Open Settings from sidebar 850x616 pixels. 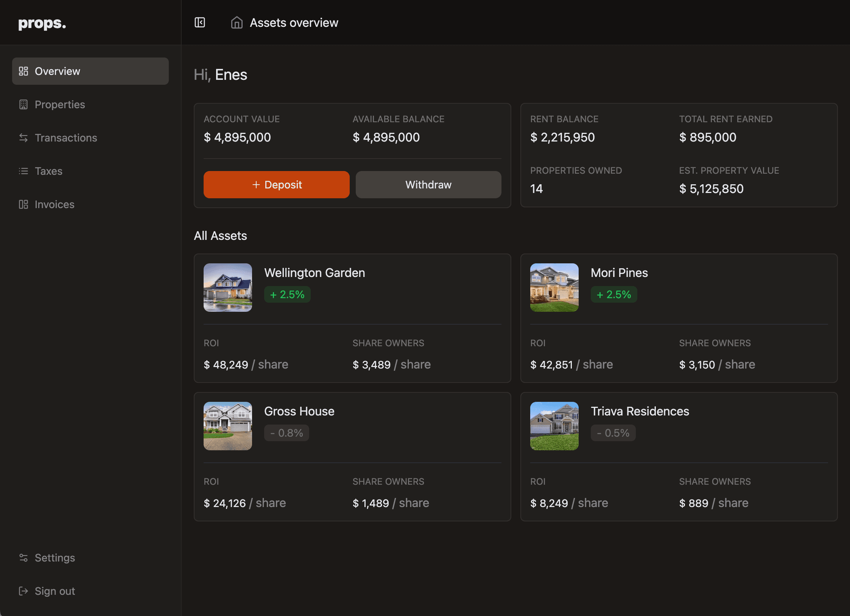tap(55, 557)
